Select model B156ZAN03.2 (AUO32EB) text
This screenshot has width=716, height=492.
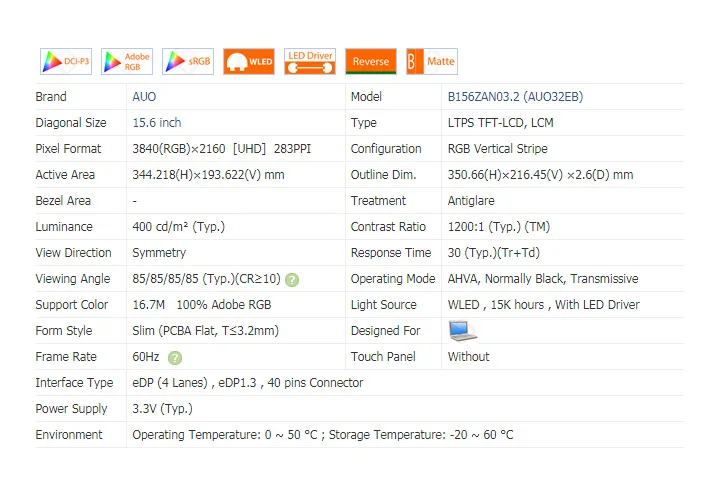515,97
